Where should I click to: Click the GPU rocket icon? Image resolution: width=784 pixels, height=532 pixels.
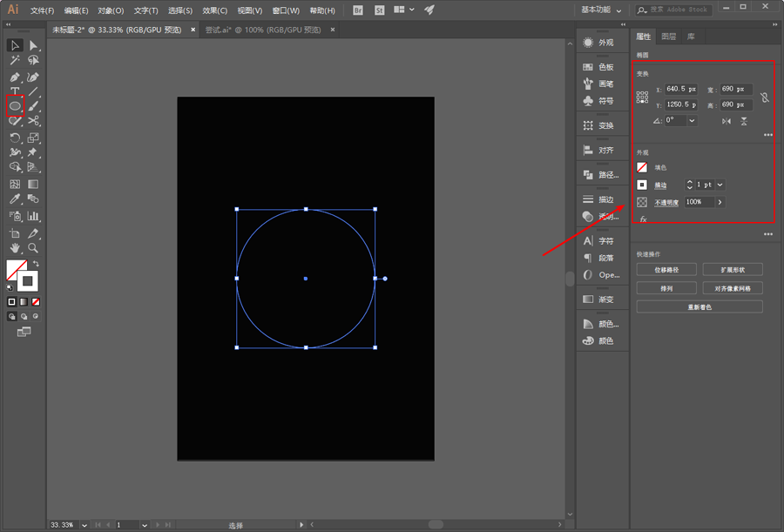[x=429, y=10]
